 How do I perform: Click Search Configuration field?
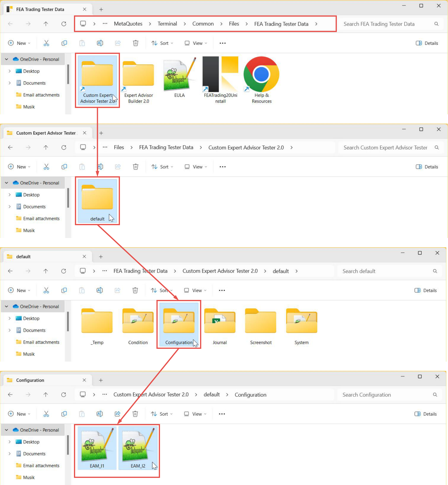[x=389, y=395]
